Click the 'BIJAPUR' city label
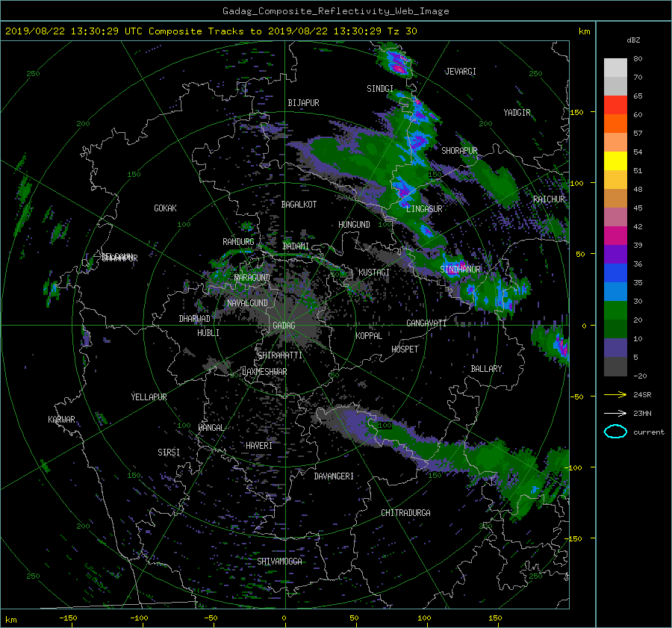The width and height of the screenshot is (672, 628). click(x=303, y=103)
